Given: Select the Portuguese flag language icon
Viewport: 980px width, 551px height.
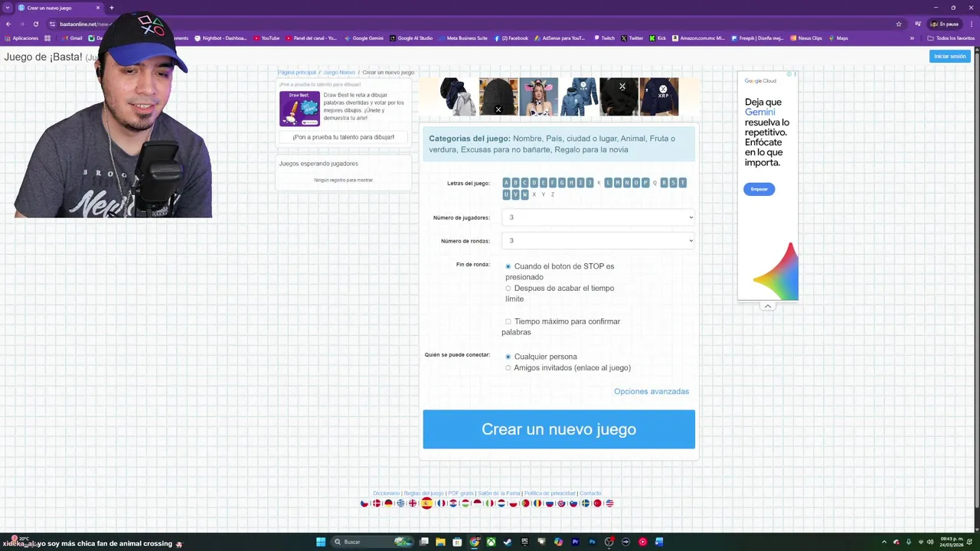Looking at the screenshot, I should coord(525,504).
